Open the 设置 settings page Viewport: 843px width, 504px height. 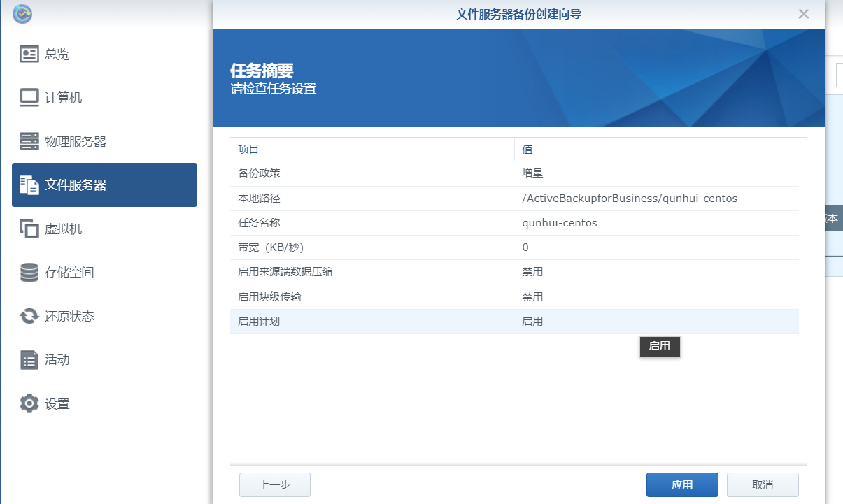click(104, 403)
